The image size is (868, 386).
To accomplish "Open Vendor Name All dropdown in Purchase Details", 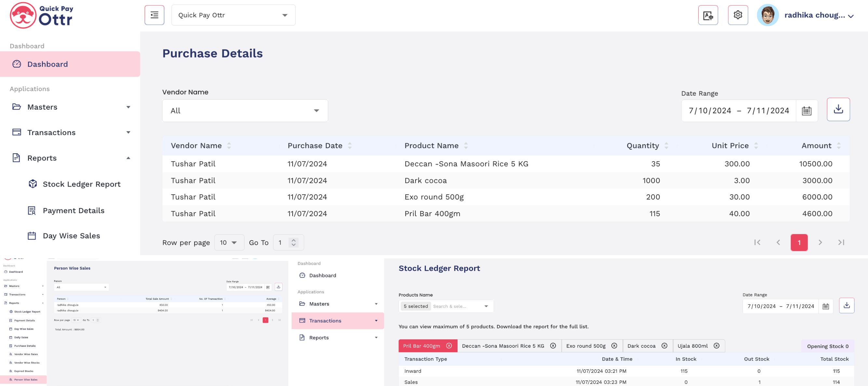I will (245, 111).
